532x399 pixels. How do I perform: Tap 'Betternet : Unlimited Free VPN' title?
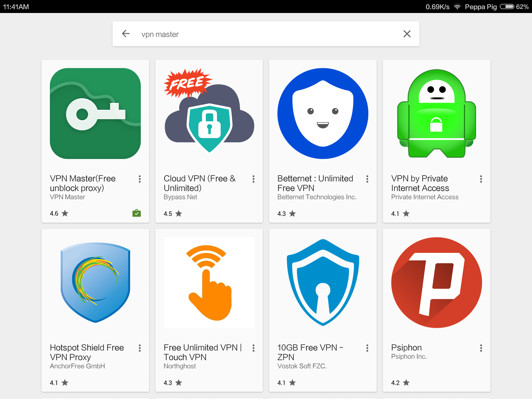click(315, 183)
